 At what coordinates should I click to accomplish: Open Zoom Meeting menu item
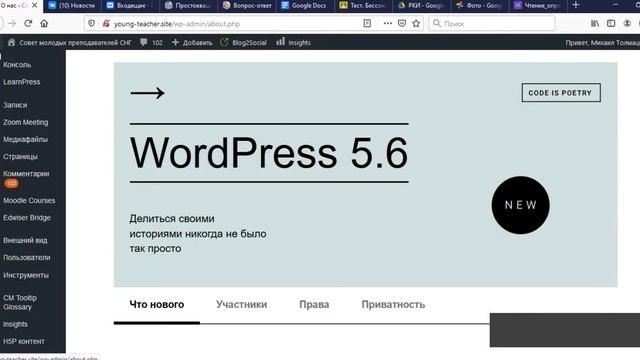(25, 122)
